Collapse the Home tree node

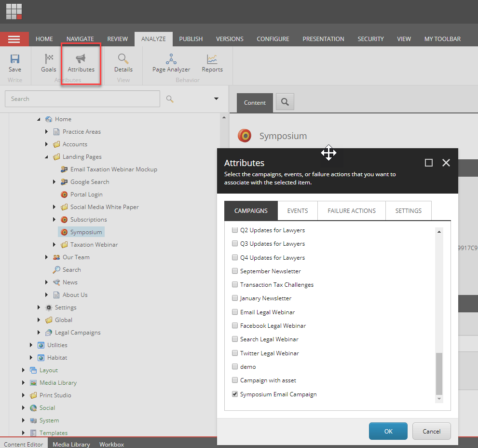click(39, 119)
